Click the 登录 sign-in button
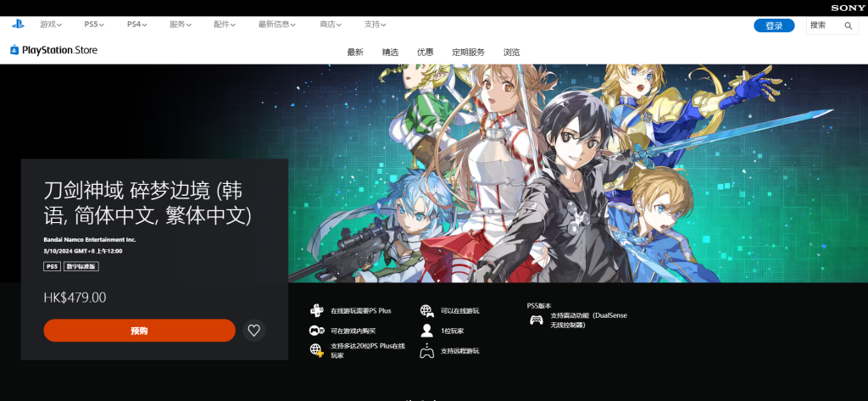 tap(774, 25)
